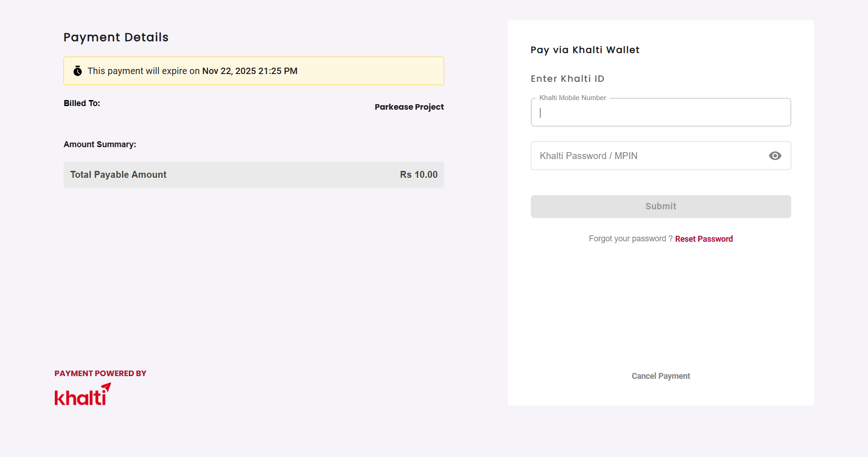Click the Khalti logo
The image size is (868, 457).
(83, 395)
